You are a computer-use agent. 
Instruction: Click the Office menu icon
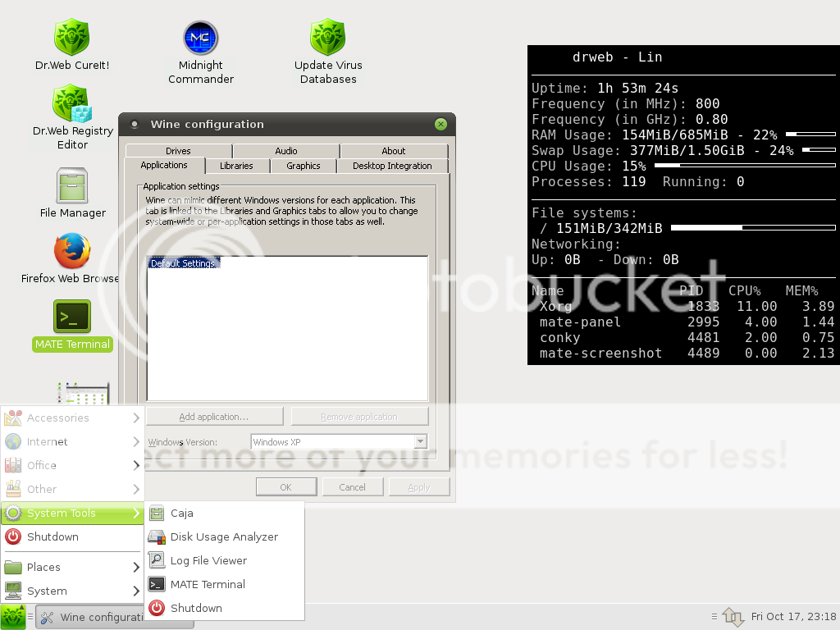tap(13, 465)
